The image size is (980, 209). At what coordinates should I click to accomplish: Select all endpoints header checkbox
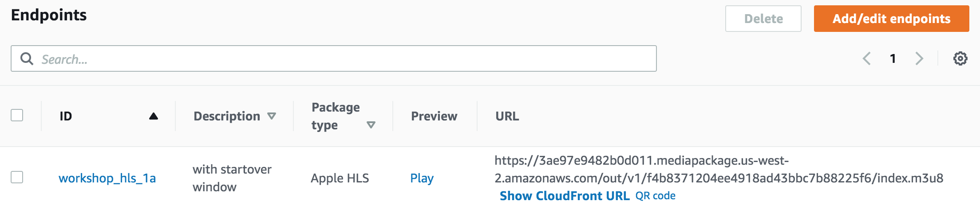click(x=17, y=115)
